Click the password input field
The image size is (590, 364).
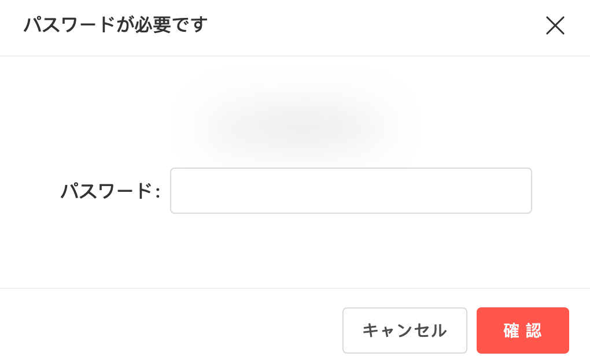click(351, 191)
